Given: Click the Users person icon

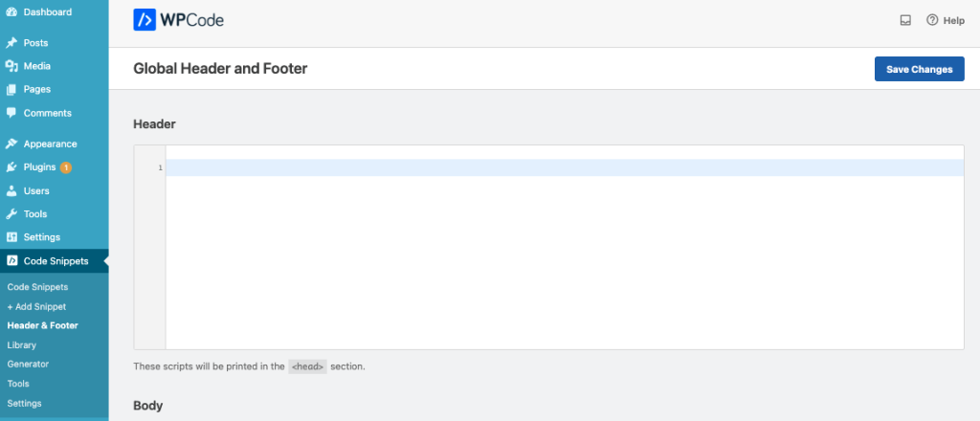Looking at the screenshot, I should click(x=11, y=190).
